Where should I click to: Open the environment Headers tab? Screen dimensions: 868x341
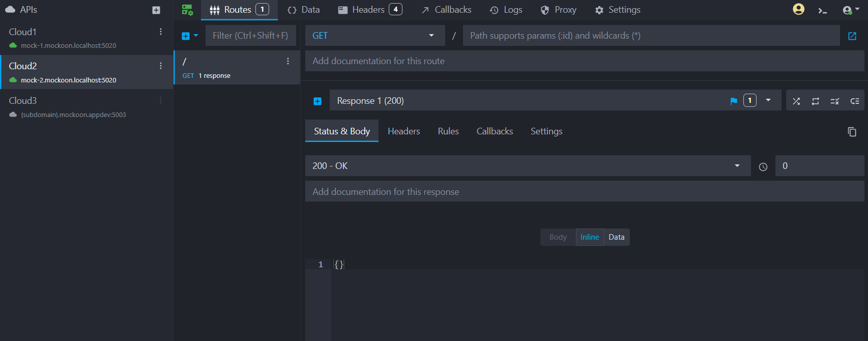[x=370, y=10]
